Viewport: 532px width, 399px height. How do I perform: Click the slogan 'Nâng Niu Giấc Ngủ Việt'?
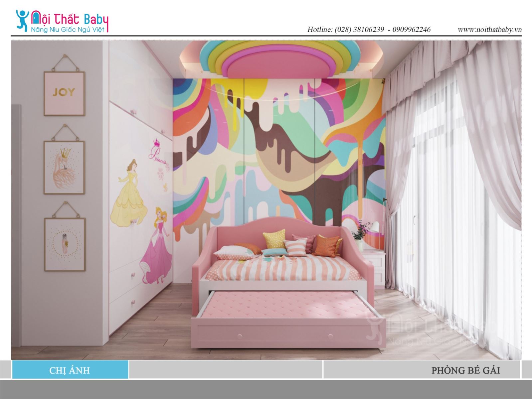68,29
